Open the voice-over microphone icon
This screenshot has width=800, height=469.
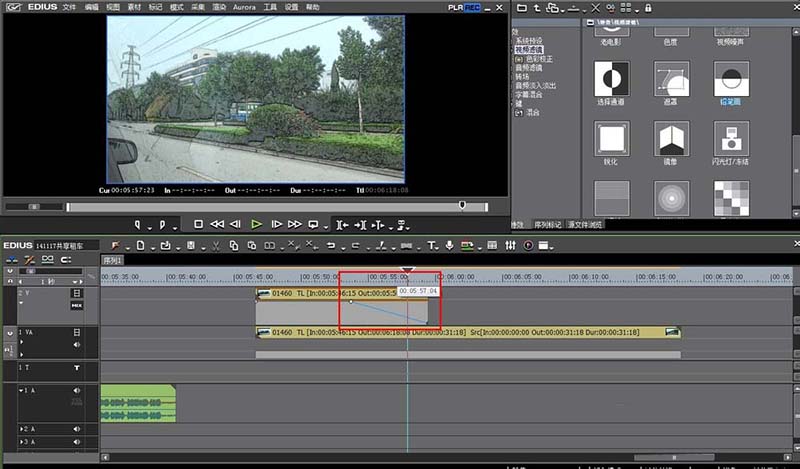(449, 246)
